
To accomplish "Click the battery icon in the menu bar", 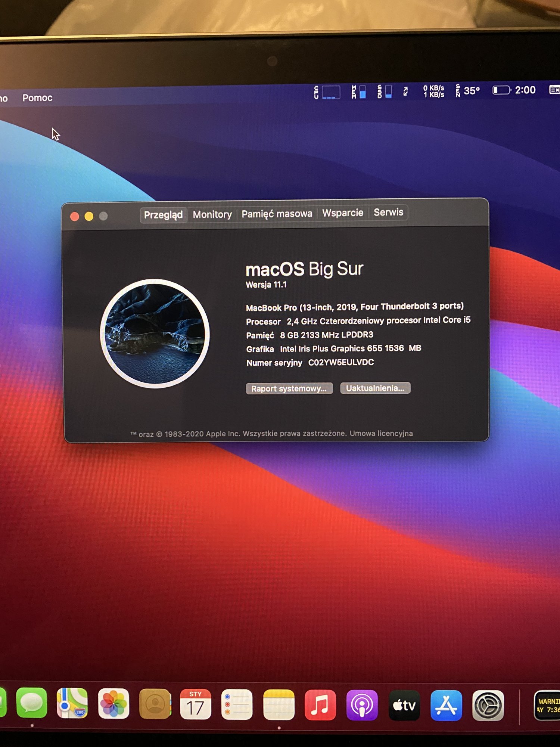I will [501, 90].
